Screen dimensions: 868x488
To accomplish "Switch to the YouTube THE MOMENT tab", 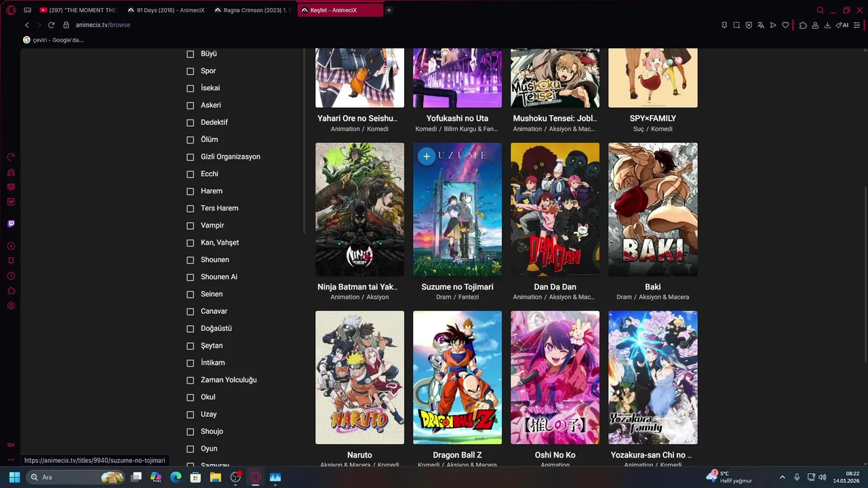I will click(x=79, y=10).
